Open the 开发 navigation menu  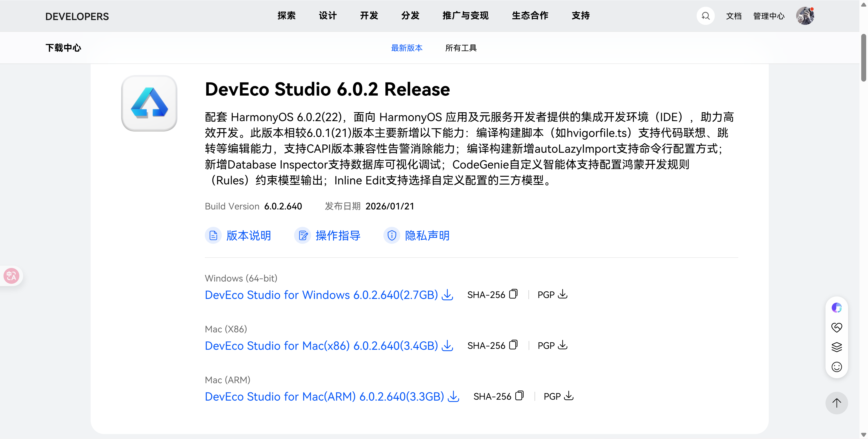click(369, 16)
